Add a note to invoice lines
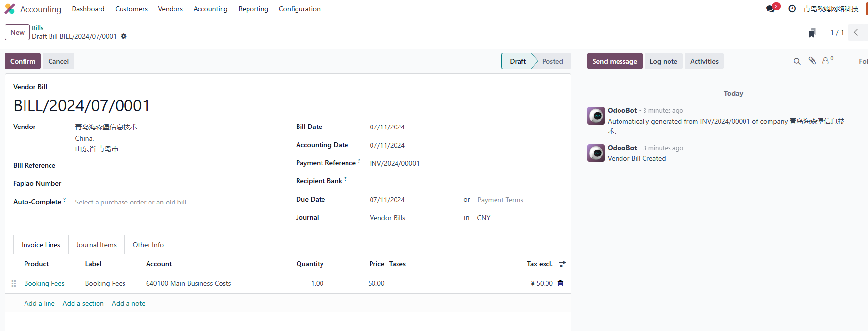 pyautogui.click(x=128, y=303)
